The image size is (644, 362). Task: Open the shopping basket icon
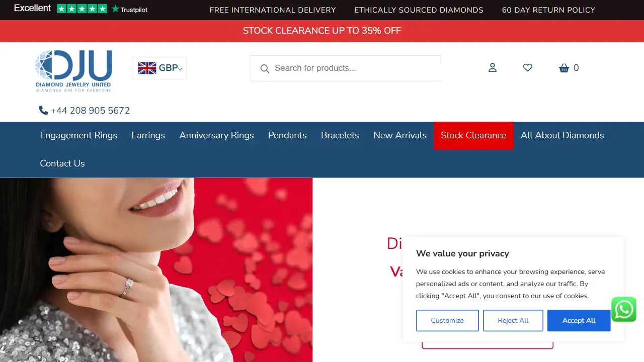pyautogui.click(x=564, y=68)
